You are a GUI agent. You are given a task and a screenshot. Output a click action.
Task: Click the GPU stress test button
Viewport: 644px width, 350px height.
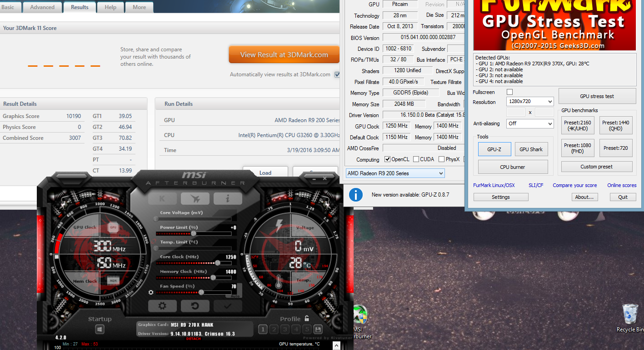597,96
